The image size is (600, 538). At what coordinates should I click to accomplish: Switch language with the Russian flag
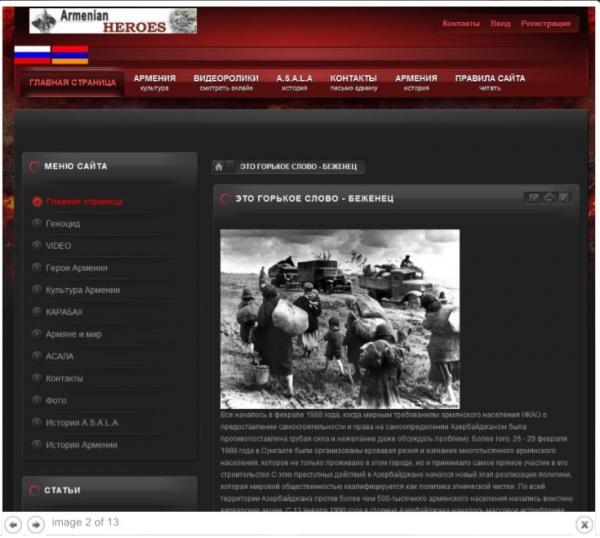pyautogui.click(x=32, y=54)
